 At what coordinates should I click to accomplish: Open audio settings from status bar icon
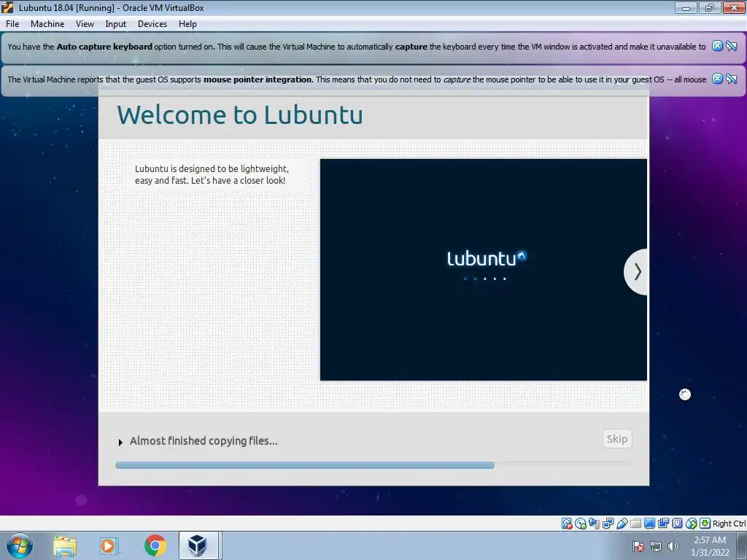point(594,524)
